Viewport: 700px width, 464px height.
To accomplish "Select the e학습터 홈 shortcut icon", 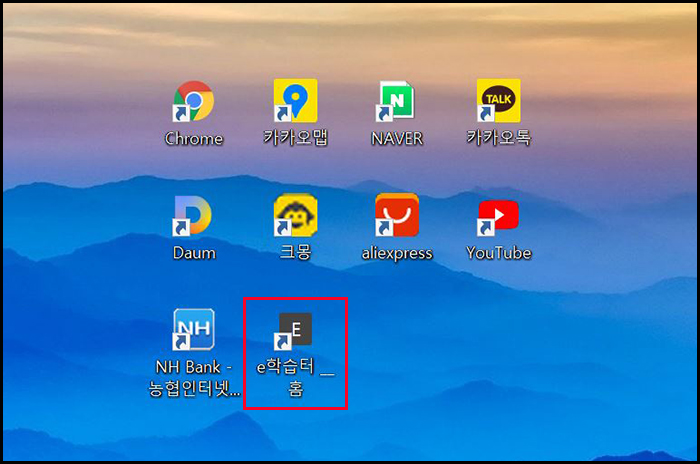I will pos(293,331).
